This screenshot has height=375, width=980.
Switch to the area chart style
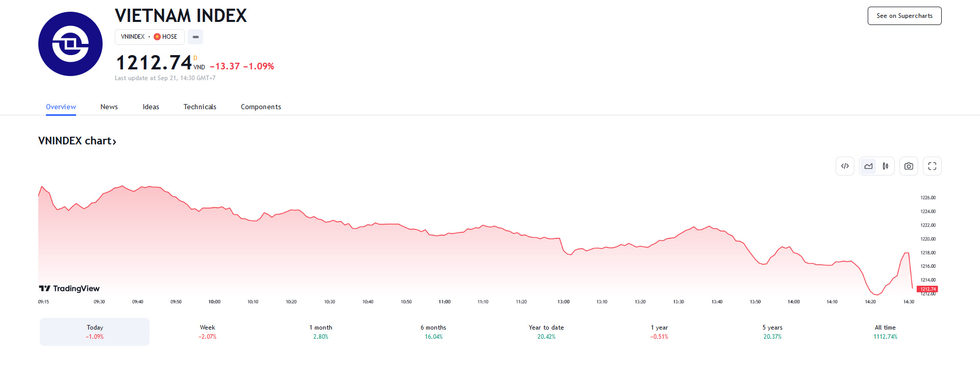(868, 166)
